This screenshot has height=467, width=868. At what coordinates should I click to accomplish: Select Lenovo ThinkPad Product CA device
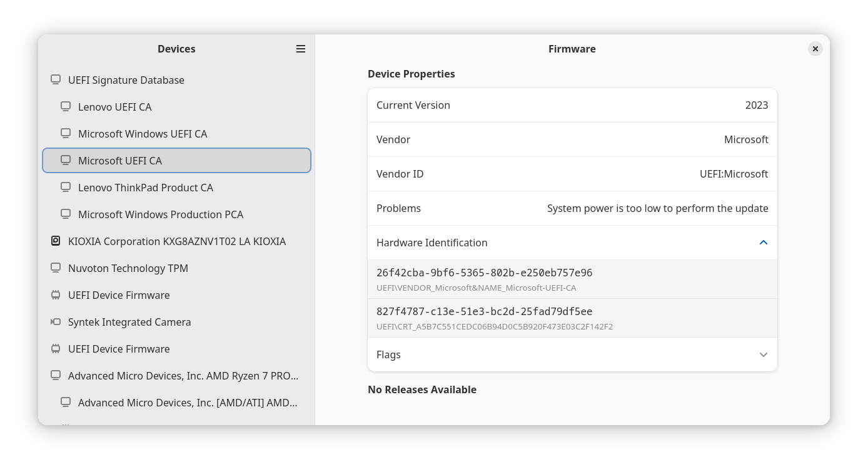pos(176,188)
